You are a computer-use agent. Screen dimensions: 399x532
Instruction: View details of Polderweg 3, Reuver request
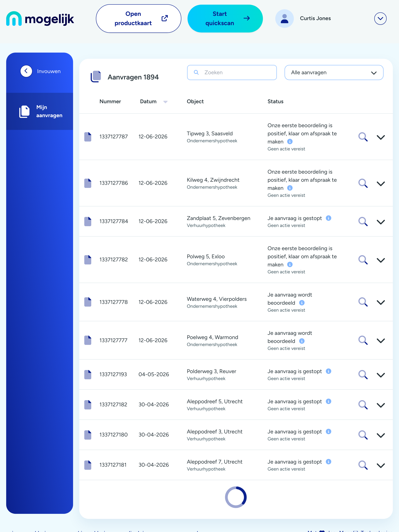(x=363, y=375)
